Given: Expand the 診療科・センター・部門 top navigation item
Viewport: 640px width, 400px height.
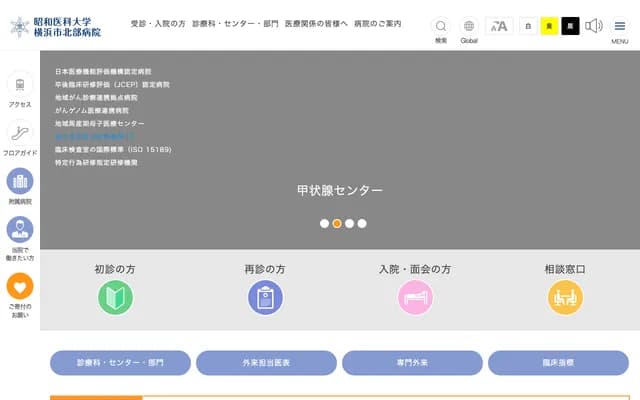Looking at the screenshot, I should click(234, 21).
